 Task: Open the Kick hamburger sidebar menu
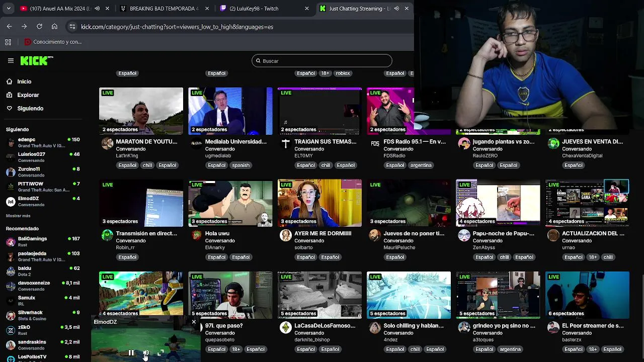11,61
